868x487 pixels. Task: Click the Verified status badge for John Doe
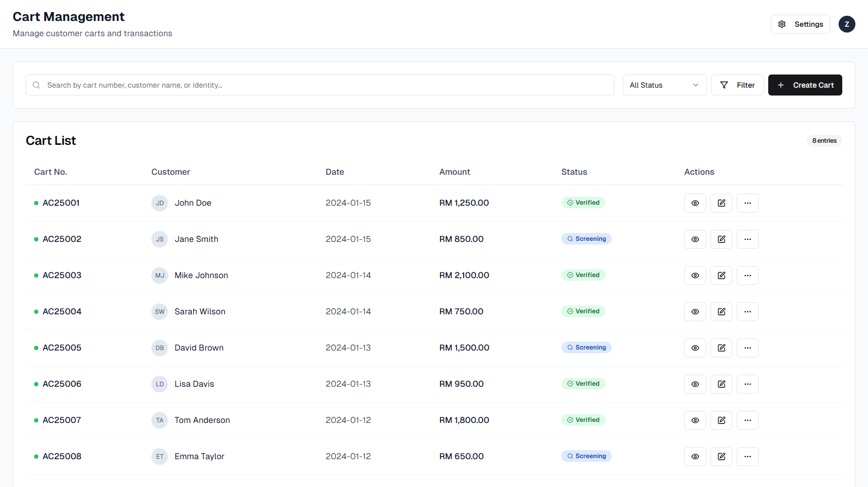click(583, 203)
